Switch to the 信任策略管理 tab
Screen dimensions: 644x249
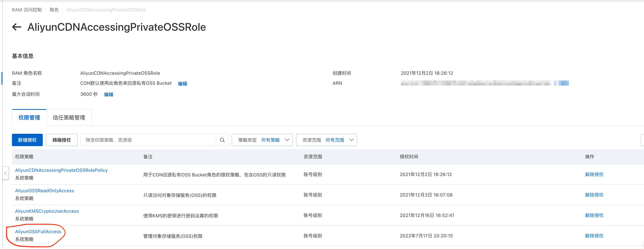click(69, 118)
